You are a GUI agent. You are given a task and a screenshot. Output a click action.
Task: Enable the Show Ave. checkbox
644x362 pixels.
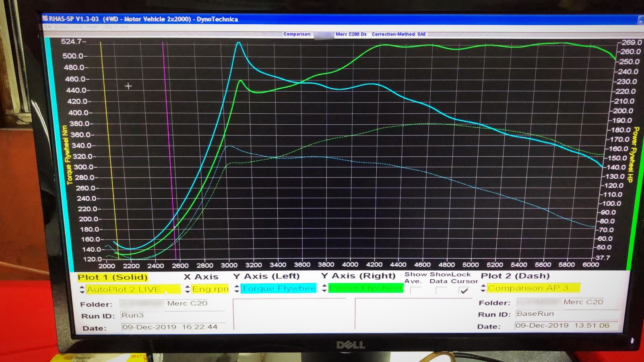point(415,290)
